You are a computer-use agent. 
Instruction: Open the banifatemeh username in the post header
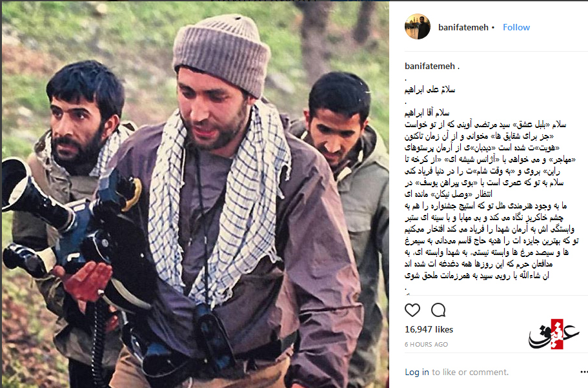[463, 27]
